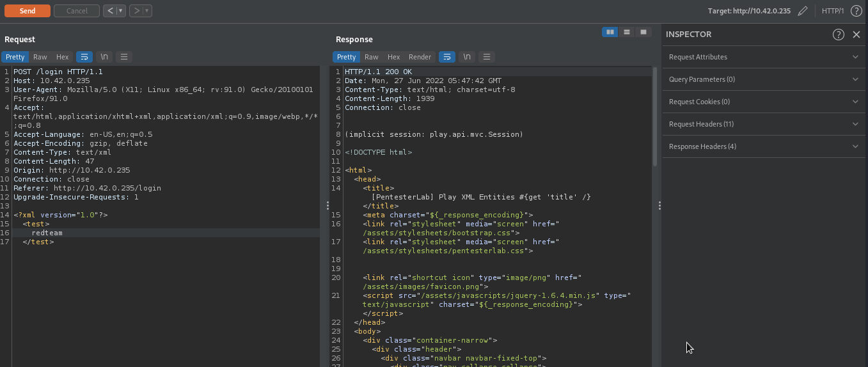Viewport: 868px width, 367px height.
Task: Send the request to the target
Action: [x=27, y=11]
